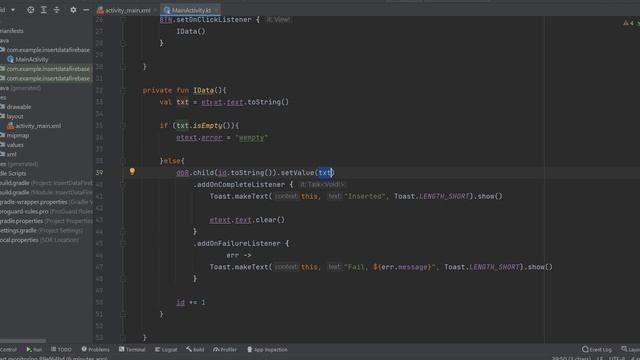
Task: Close the MainActivity.kt tab
Action: pyautogui.click(x=216, y=10)
